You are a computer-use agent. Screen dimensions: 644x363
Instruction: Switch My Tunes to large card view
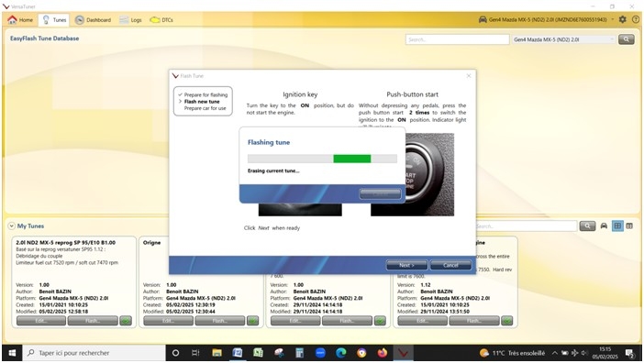(x=617, y=226)
